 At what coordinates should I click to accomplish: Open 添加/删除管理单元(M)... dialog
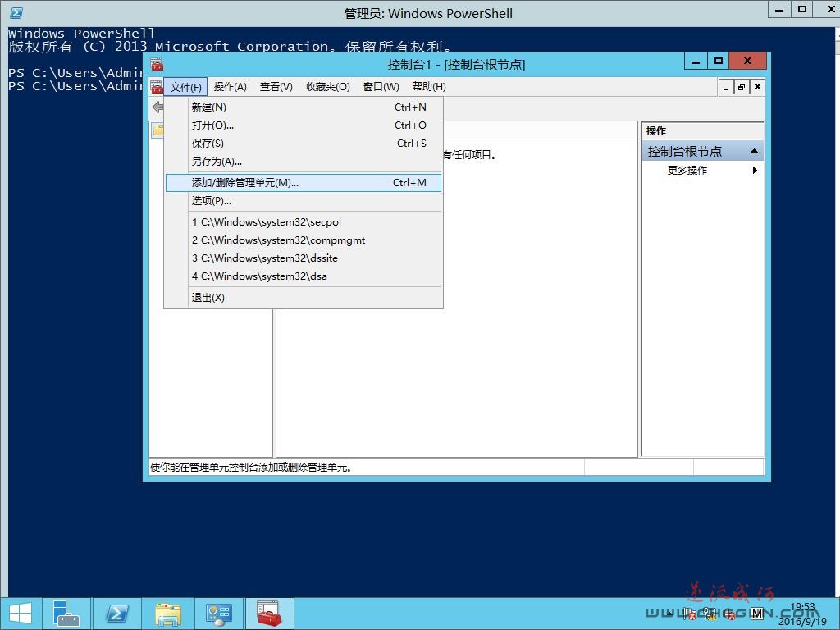click(x=304, y=183)
